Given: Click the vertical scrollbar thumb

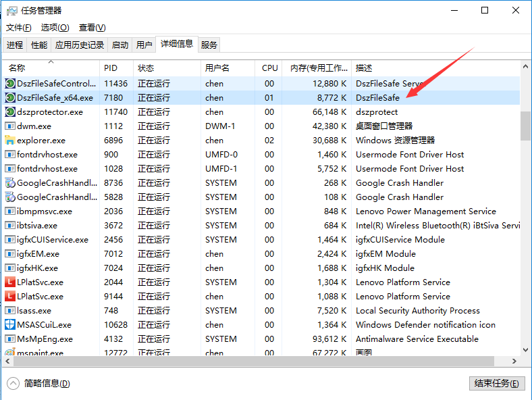Looking at the screenshot, I should pyautogui.click(x=525, y=126).
